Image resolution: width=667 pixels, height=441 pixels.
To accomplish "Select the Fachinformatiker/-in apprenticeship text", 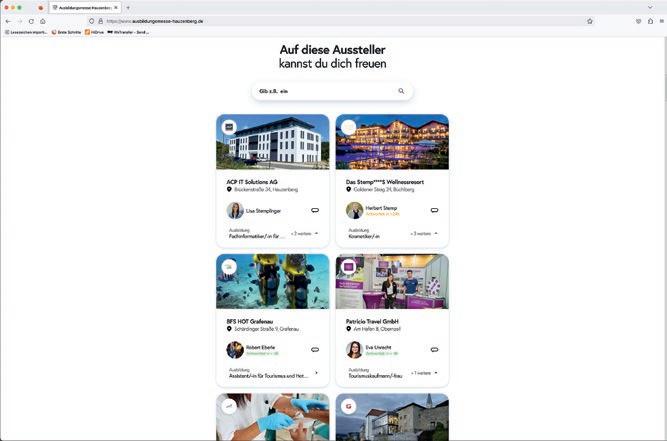I will [257, 236].
